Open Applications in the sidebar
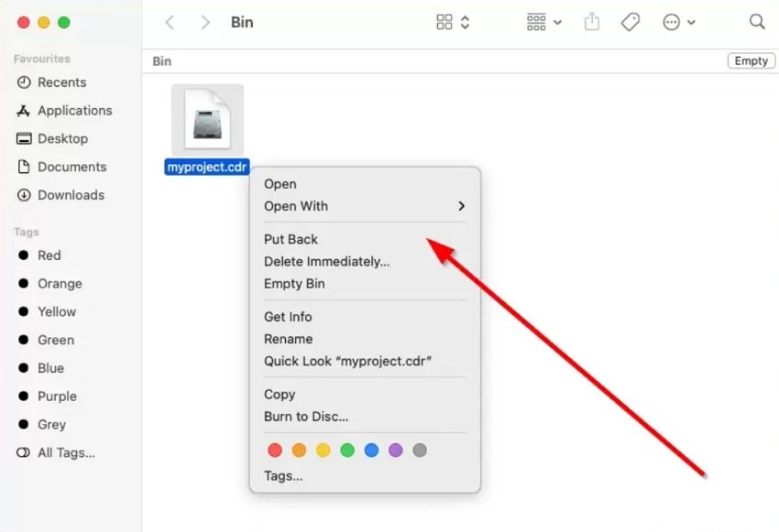The width and height of the screenshot is (779, 532). (64, 111)
